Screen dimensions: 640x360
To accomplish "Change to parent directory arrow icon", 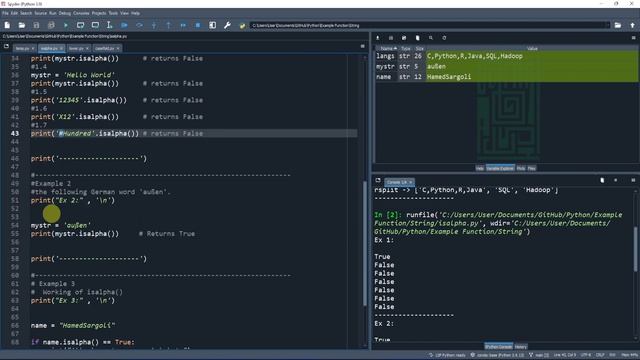I will (632, 25).
